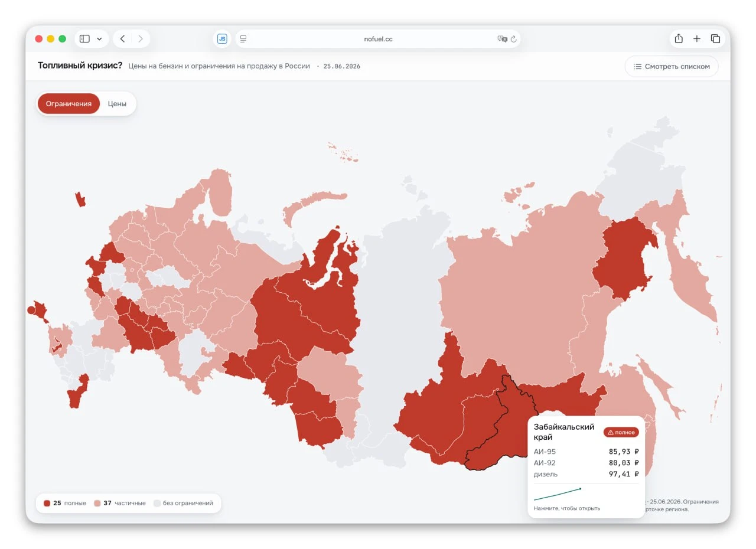Click Нажмите, чтобы открыть text

pos(567,508)
